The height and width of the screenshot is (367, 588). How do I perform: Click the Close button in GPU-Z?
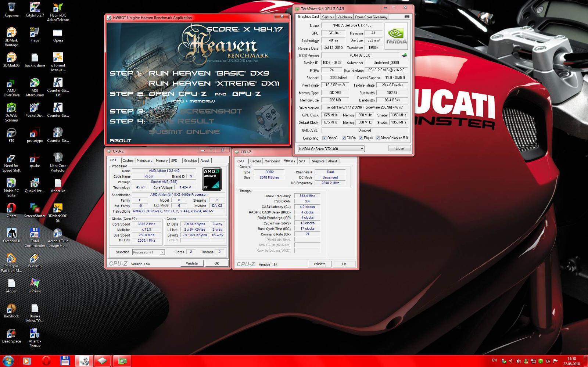click(x=399, y=148)
